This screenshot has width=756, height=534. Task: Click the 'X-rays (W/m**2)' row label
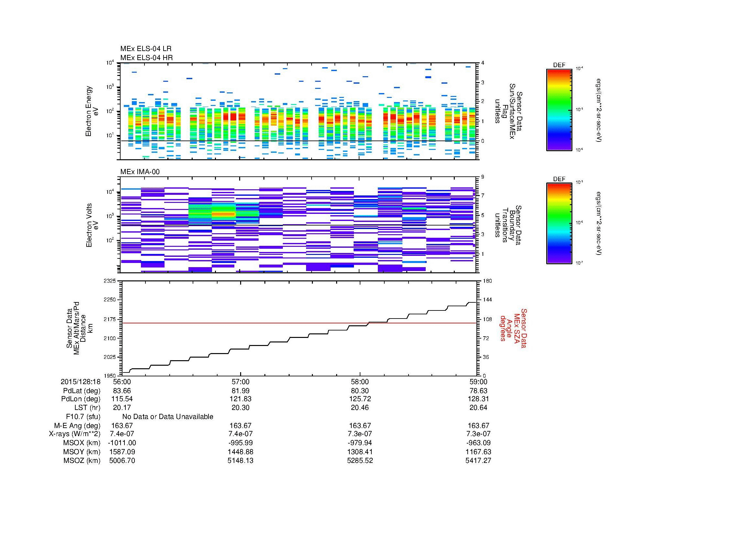tap(75, 434)
